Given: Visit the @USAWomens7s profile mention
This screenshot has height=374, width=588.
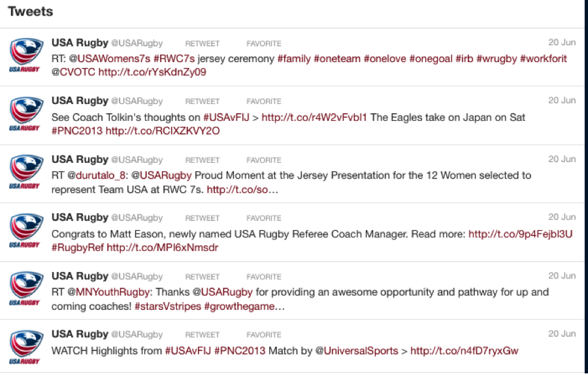Looking at the screenshot, I should coord(110,59).
